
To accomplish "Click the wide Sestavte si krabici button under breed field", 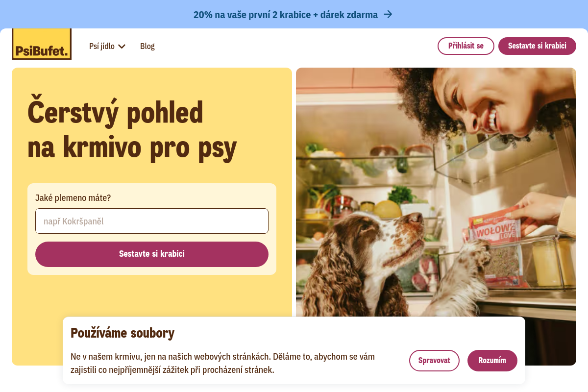I will pyautogui.click(x=152, y=254).
